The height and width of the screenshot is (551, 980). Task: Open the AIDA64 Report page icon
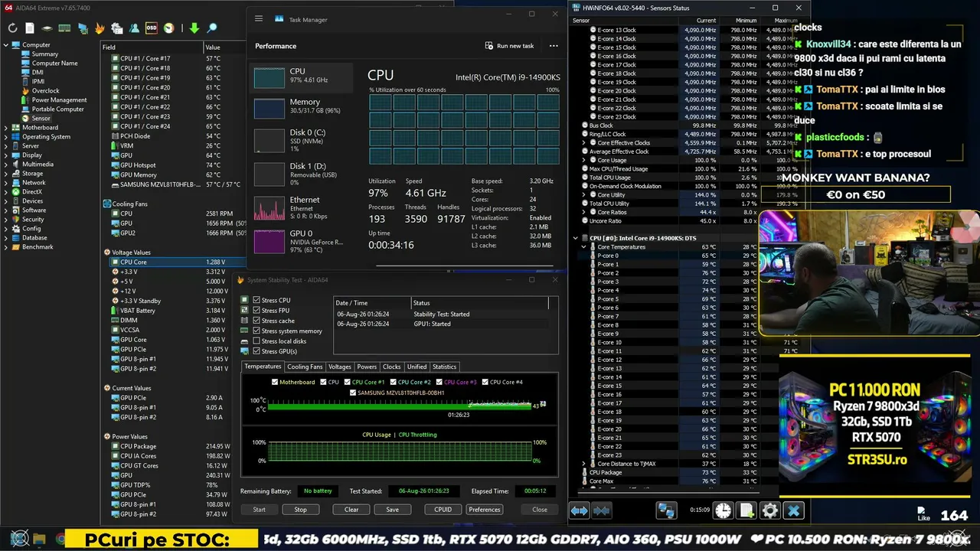30,28
